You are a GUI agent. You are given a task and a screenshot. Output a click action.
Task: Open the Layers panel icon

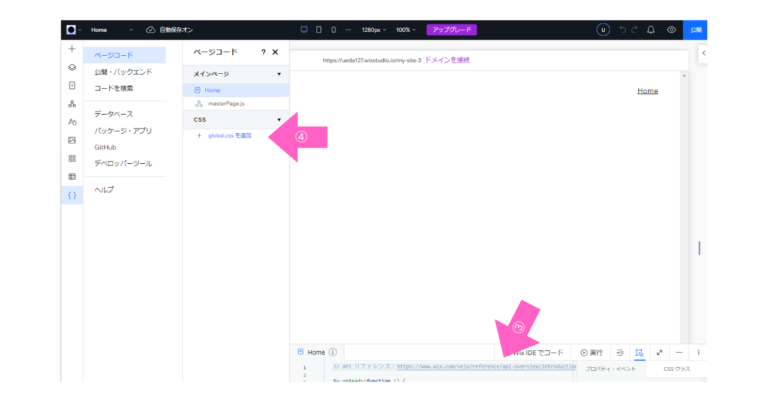pos(71,67)
